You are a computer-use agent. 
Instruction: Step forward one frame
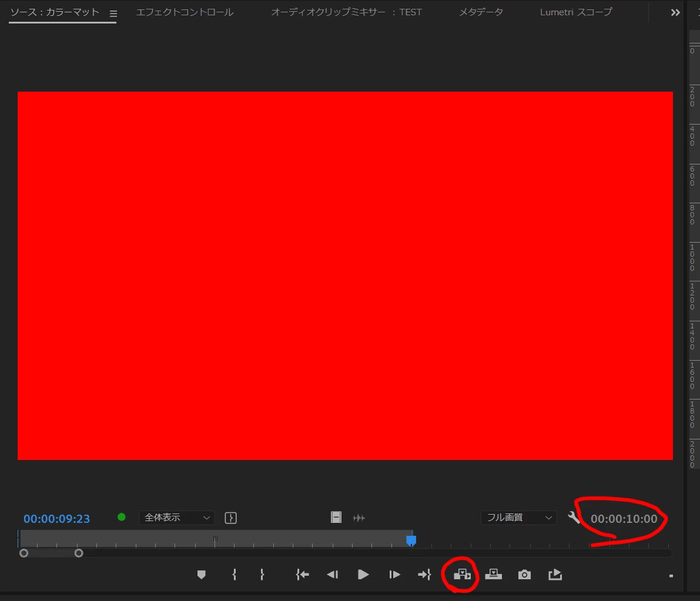[x=394, y=575]
